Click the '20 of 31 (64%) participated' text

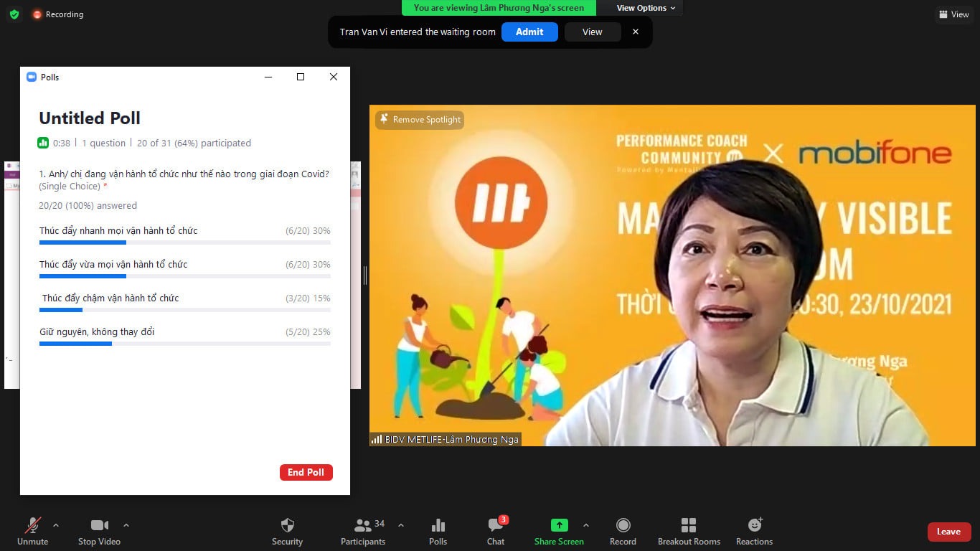(194, 143)
